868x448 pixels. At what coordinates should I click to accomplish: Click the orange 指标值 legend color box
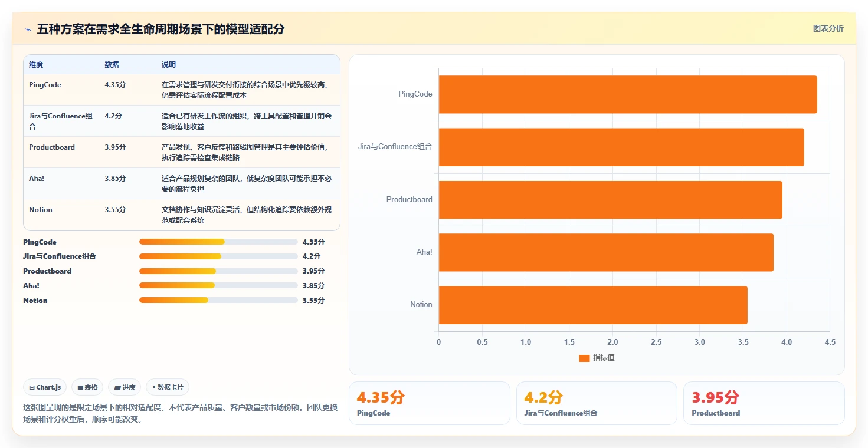584,358
